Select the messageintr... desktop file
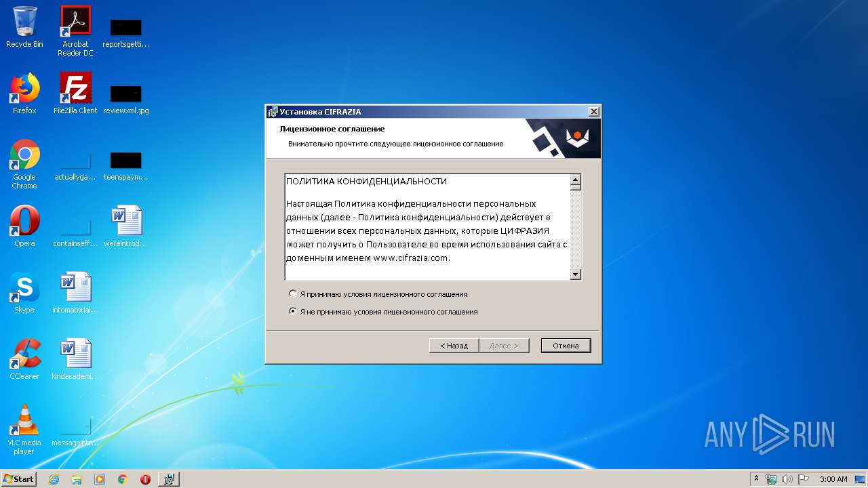Image resolution: width=868 pixels, height=488 pixels. pos(75,432)
